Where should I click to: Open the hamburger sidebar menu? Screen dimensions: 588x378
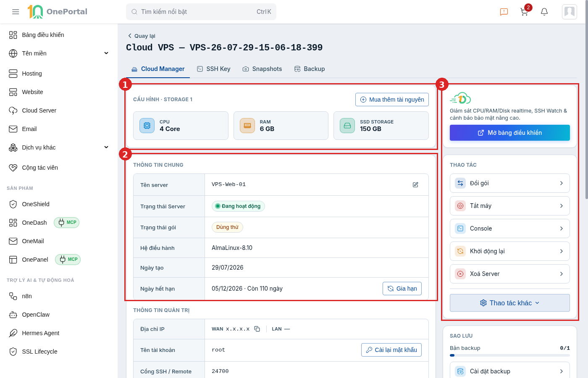[16, 12]
